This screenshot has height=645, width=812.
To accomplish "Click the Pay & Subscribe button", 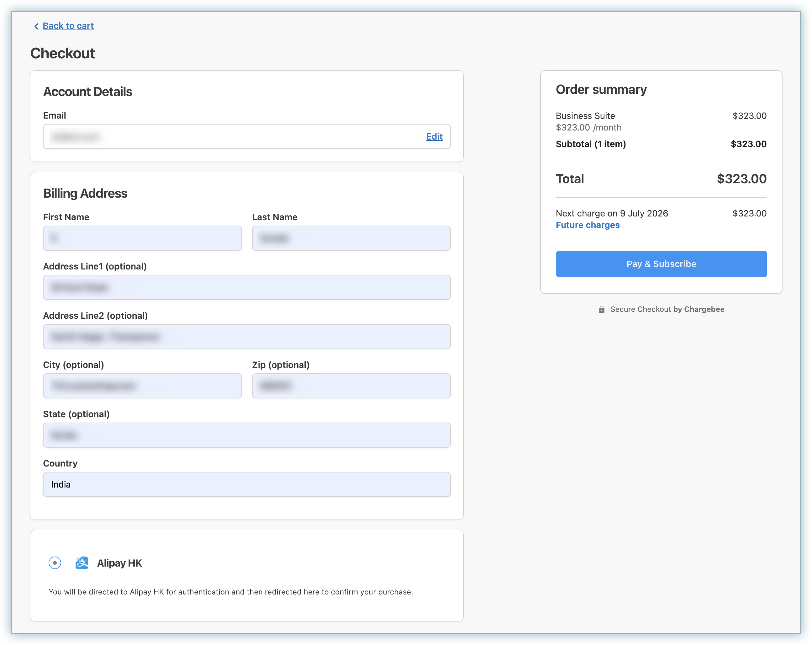I will pyautogui.click(x=661, y=264).
